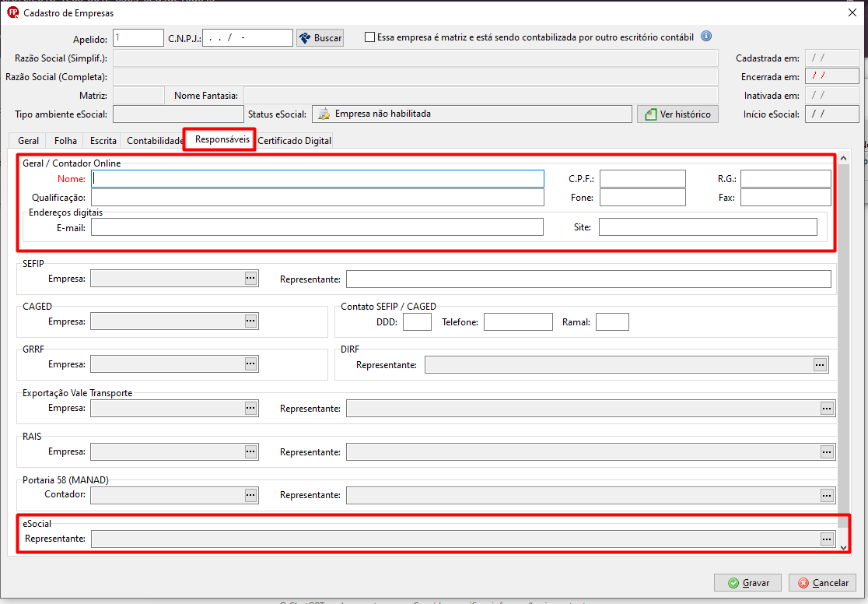The image size is (868, 604).
Task: Click the Início eSocial date field
Action: [x=832, y=114]
